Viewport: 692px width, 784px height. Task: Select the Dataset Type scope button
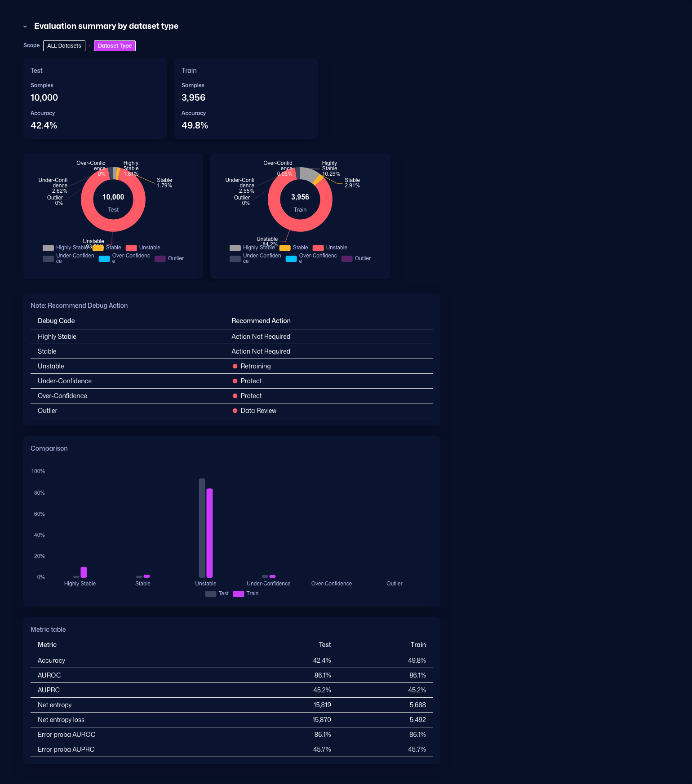(x=115, y=46)
